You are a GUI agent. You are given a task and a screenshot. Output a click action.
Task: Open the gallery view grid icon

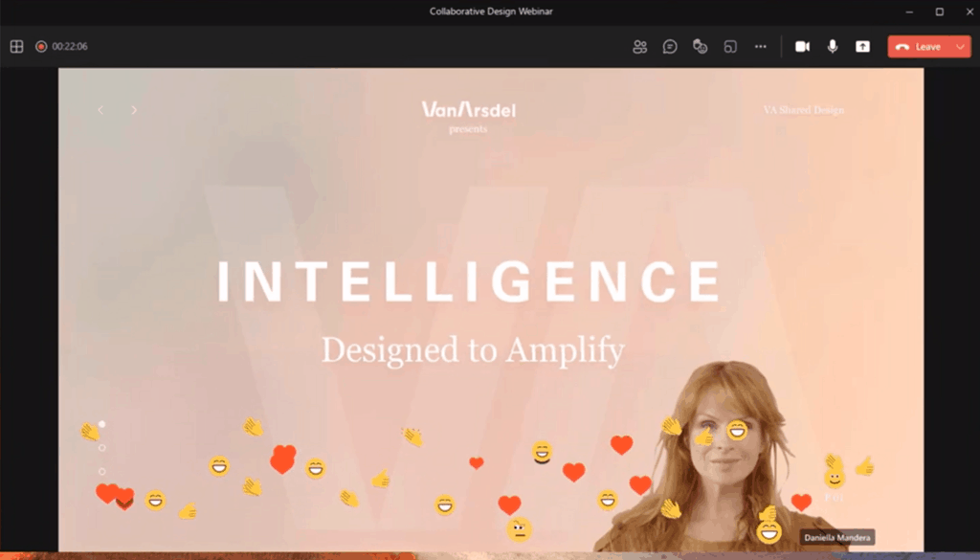click(x=17, y=46)
